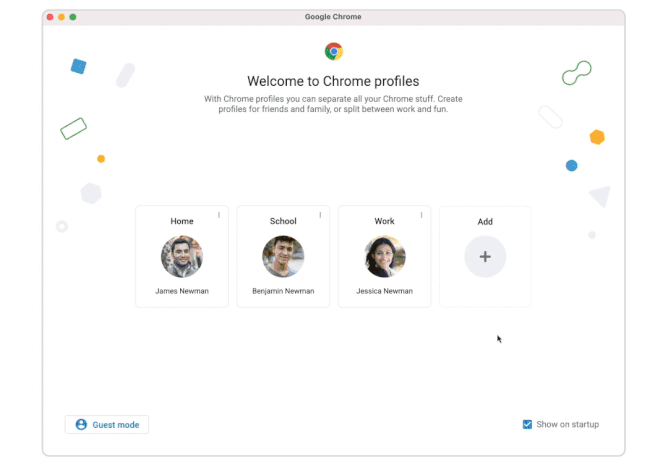Choose the Home profile title
The width and height of the screenshot is (668, 472).
(182, 222)
